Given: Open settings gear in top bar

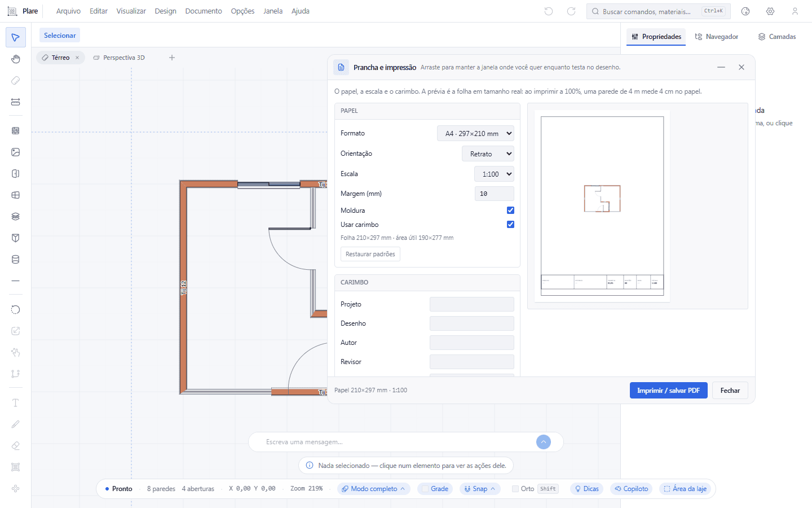Looking at the screenshot, I should [x=770, y=11].
